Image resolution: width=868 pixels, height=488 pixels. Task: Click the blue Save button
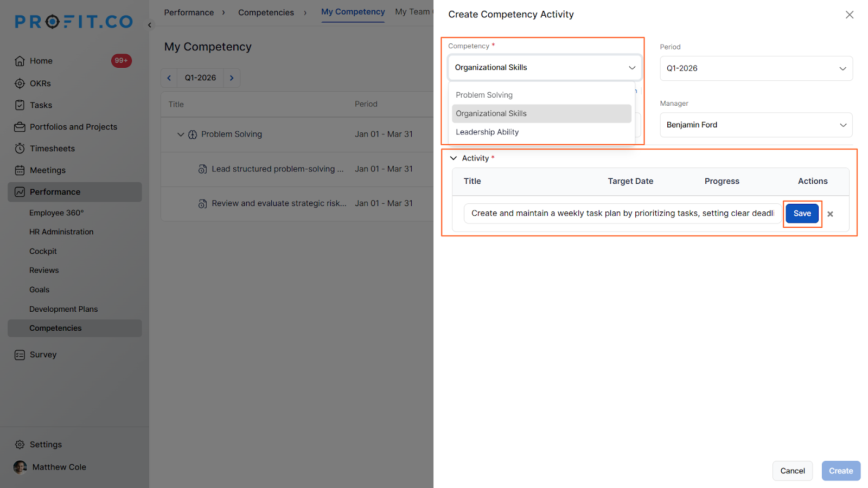pos(802,214)
